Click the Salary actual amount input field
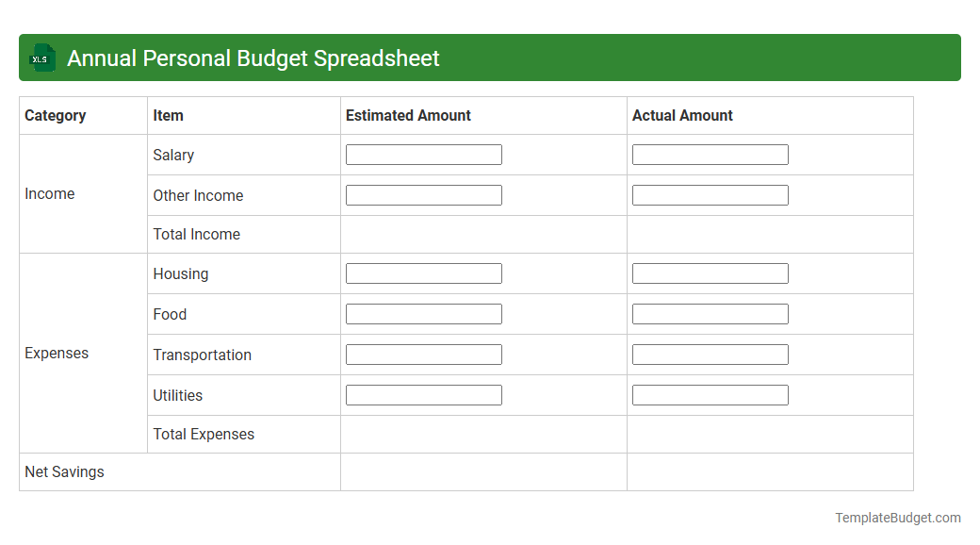 point(710,154)
